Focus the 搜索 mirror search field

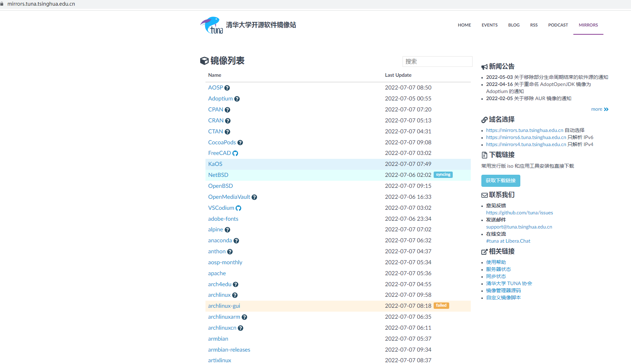pos(437,62)
